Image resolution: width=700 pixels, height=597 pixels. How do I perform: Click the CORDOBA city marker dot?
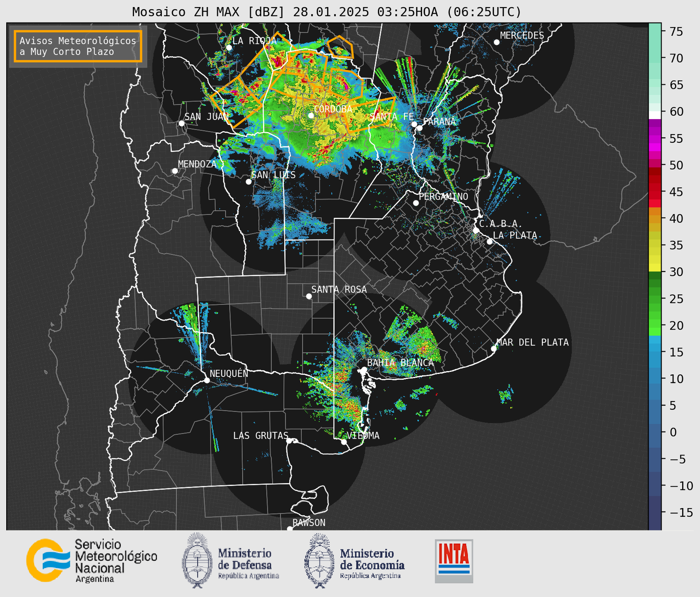(311, 115)
